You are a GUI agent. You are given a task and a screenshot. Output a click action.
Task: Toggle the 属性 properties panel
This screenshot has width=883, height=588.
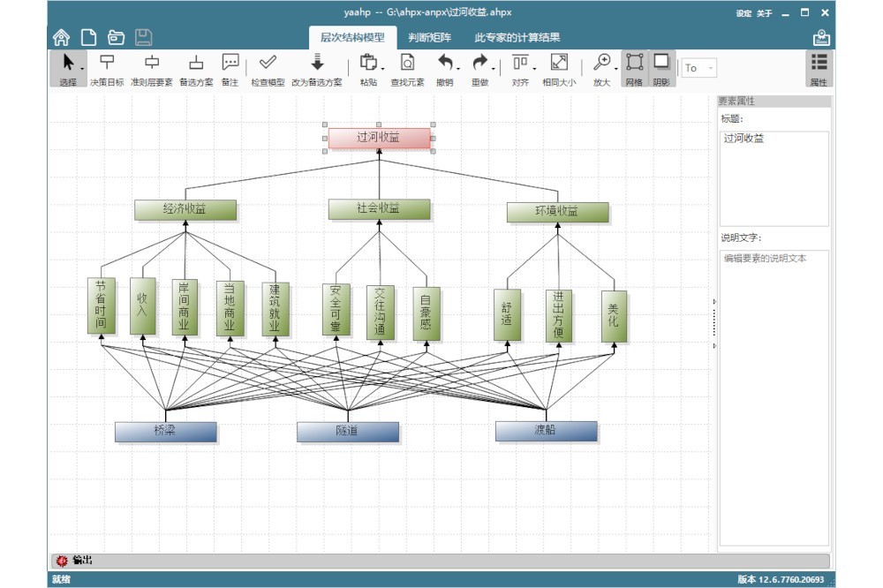[819, 69]
